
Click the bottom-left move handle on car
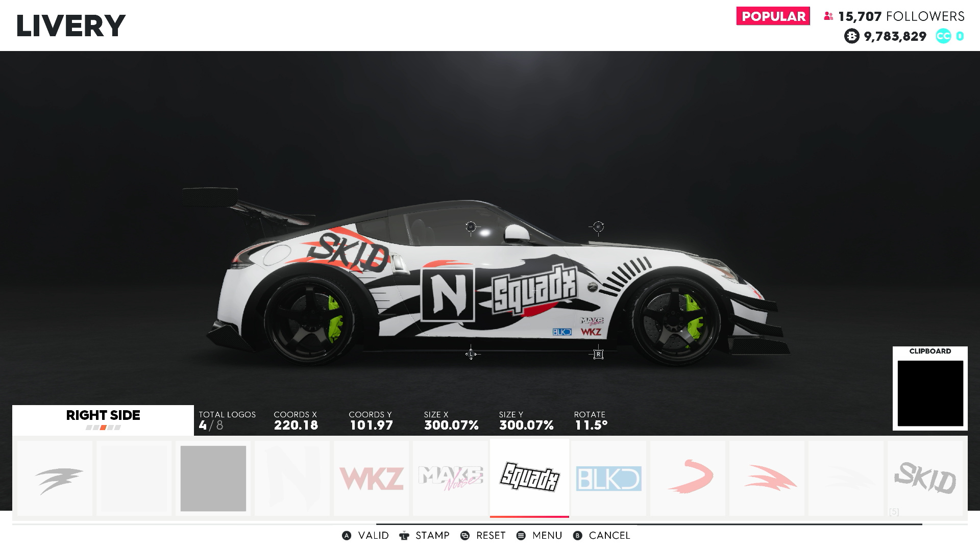(471, 354)
